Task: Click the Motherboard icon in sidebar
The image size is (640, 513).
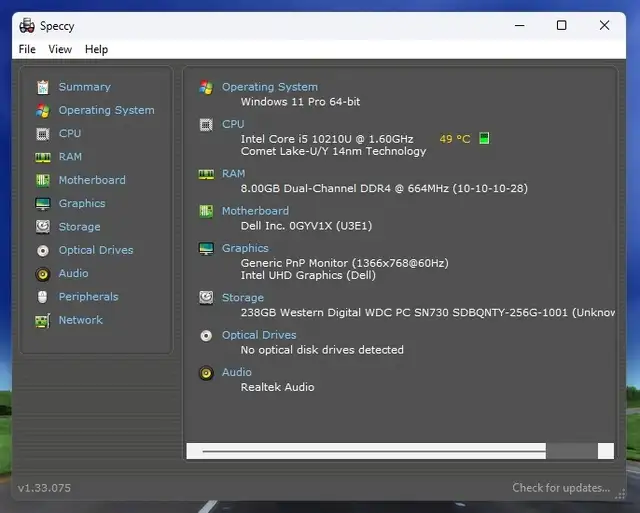Action: tap(42, 180)
